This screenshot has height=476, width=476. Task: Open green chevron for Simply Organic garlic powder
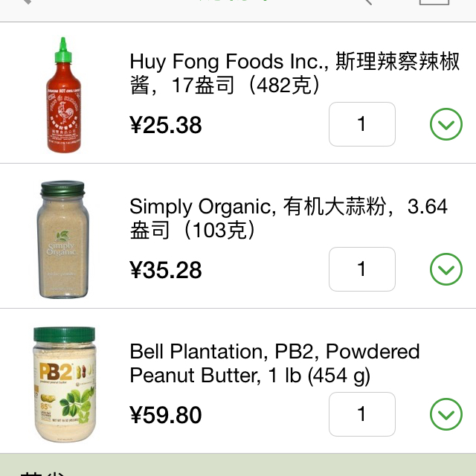[x=446, y=269]
